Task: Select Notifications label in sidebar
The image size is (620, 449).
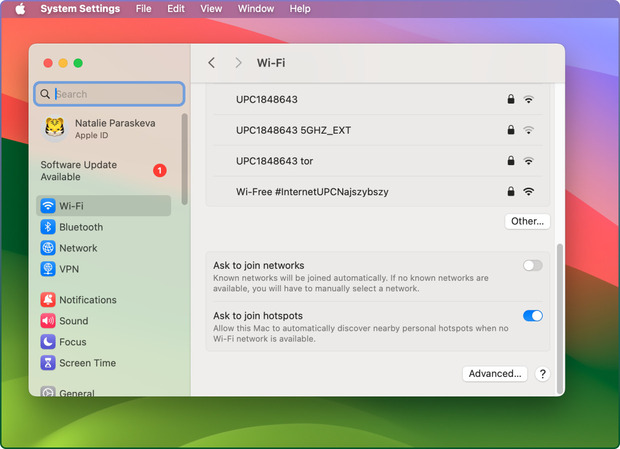Action: point(88,300)
